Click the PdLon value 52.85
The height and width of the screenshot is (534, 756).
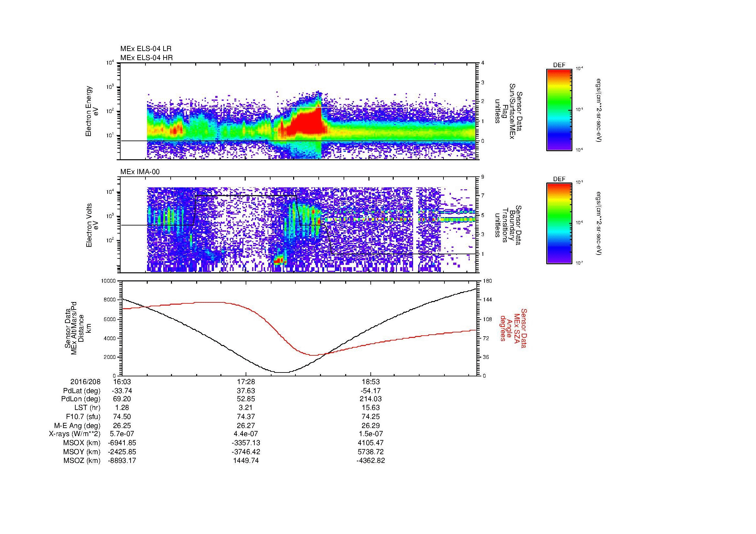[x=246, y=399]
